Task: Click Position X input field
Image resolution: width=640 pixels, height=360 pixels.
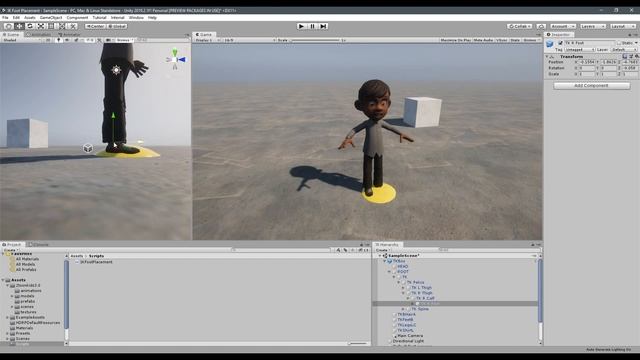Action: [587, 62]
